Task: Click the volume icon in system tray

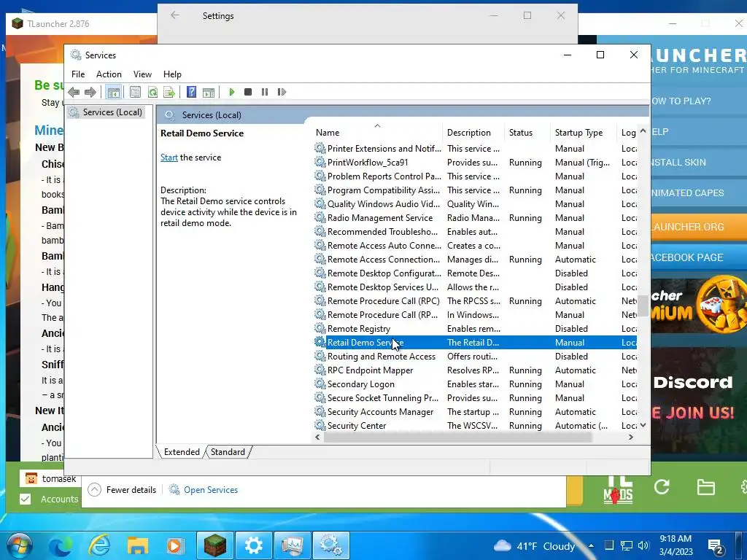Action: click(643, 545)
